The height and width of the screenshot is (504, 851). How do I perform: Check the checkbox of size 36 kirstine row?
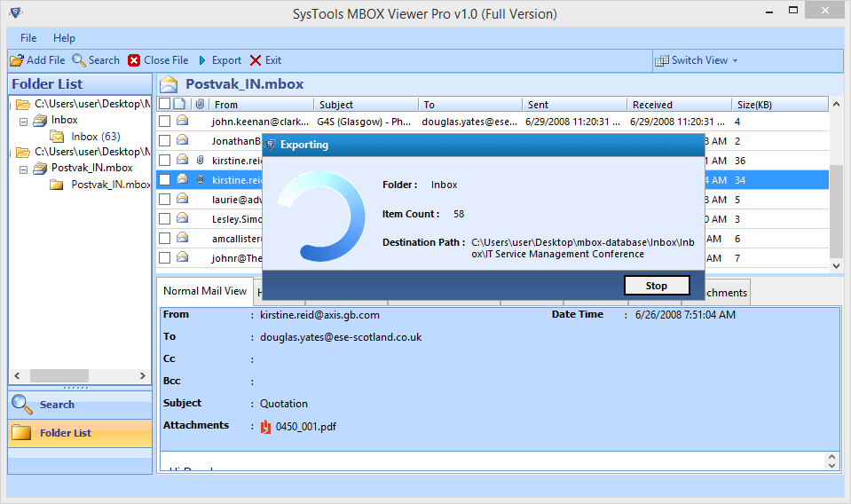(164, 161)
